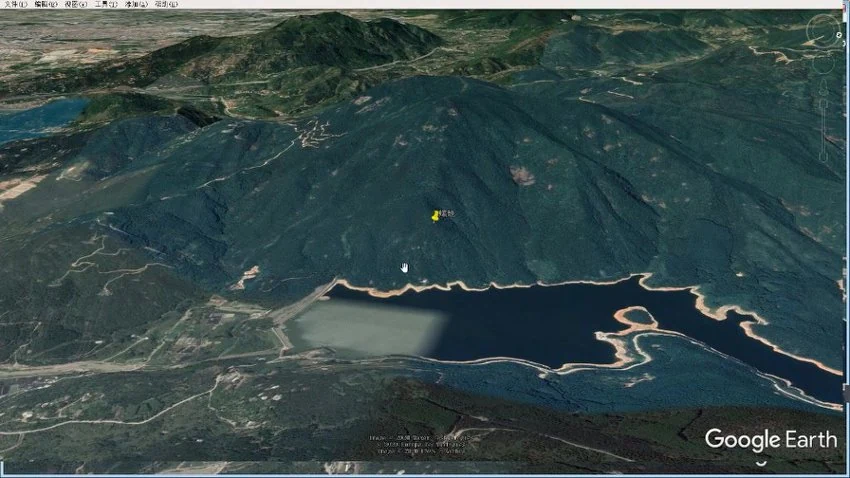This screenshot has height=478, width=850.
Task: Open the 帮助 (Help) menu
Action: [x=166, y=4]
